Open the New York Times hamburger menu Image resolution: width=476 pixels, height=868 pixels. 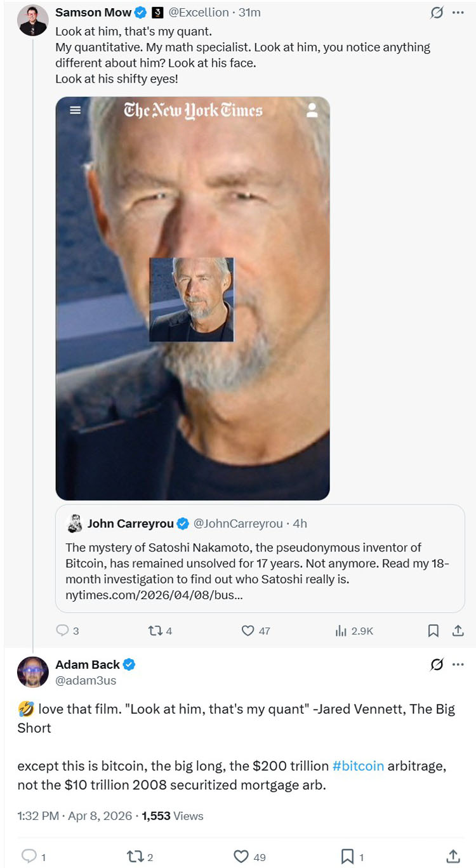point(76,110)
